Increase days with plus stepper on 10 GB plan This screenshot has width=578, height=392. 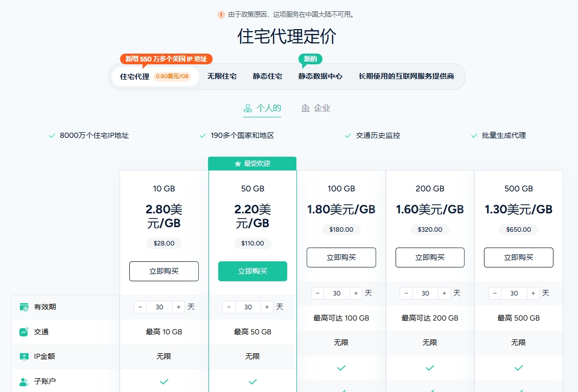click(x=178, y=307)
